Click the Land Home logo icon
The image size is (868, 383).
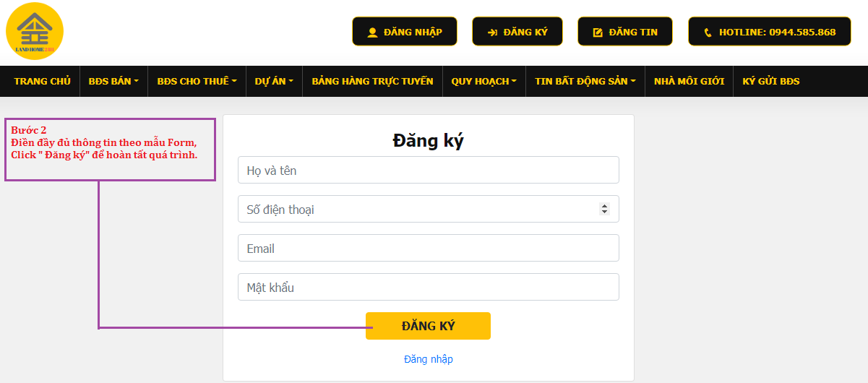click(x=35, y=31)
